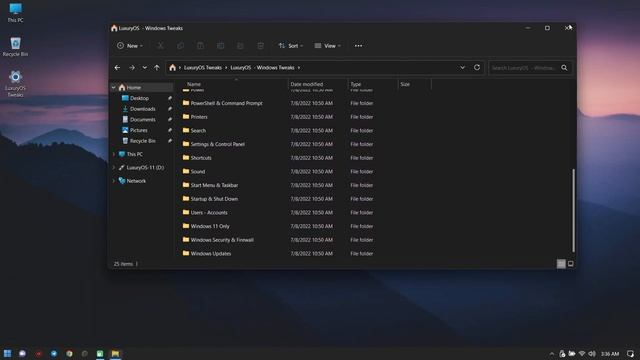
Task: Expand This PC tree node
Action: click(113, 154)
